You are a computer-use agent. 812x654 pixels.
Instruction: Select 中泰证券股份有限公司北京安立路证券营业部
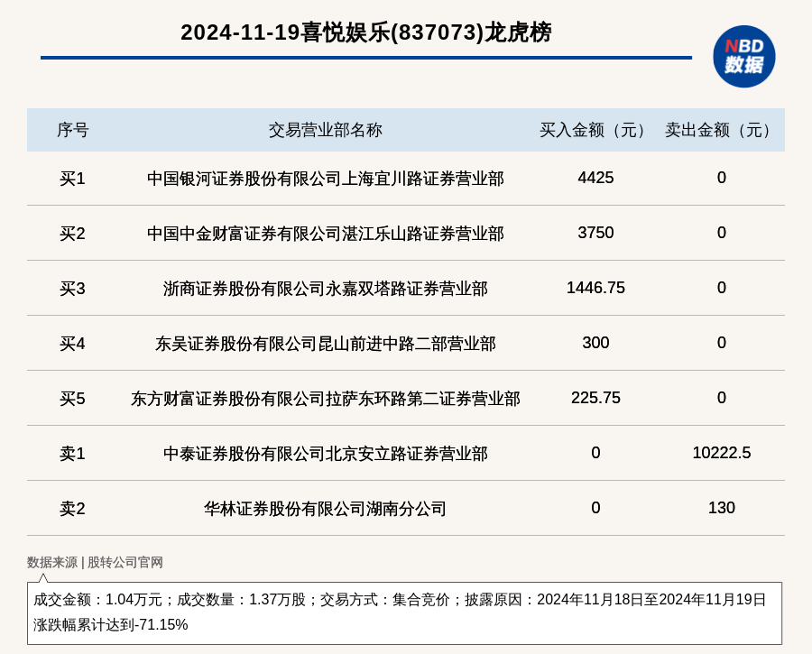pos(325,454)
